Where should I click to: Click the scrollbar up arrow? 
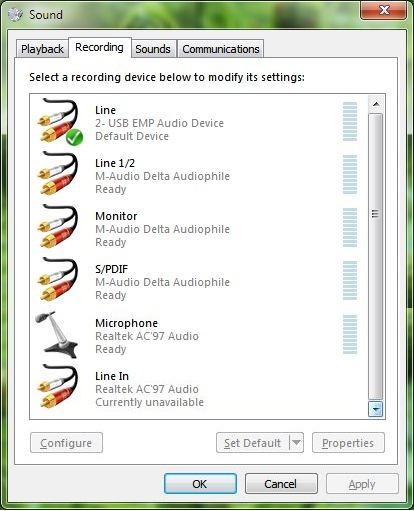[x=376, y=104]
